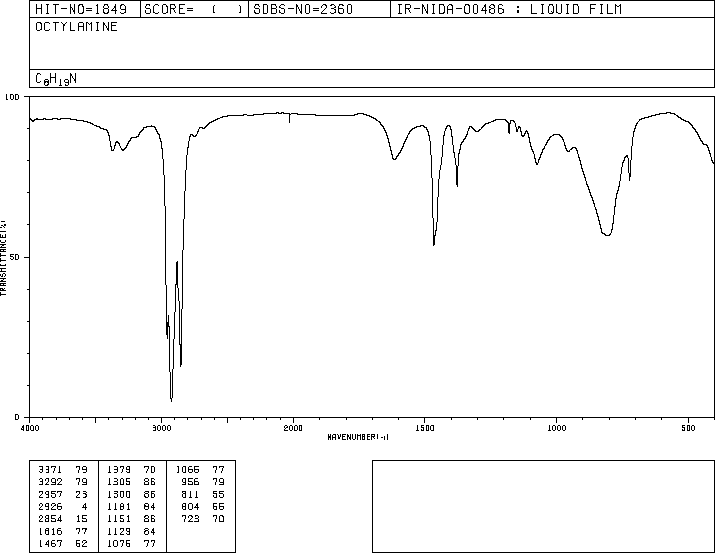Select the OCTYLAMINE compound name
The height and width of the screenshot is (553, 715).
coord(76,27)
